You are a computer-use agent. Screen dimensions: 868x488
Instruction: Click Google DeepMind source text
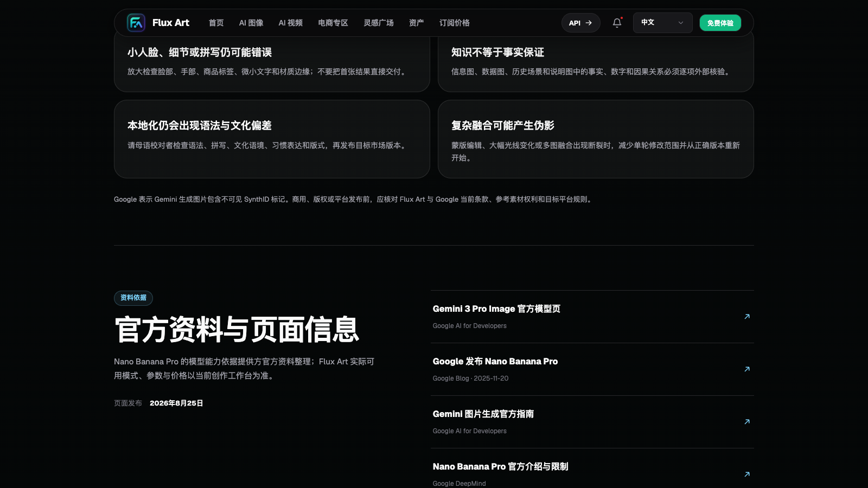(x=459, y=484)
